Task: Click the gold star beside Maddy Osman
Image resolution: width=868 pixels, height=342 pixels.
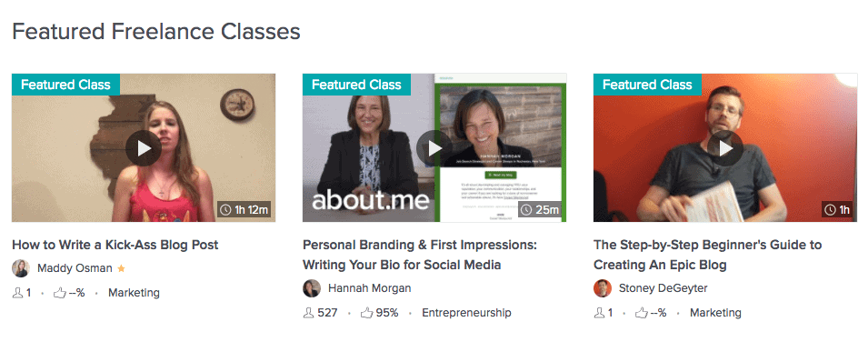Action: (x=121, y=269)
